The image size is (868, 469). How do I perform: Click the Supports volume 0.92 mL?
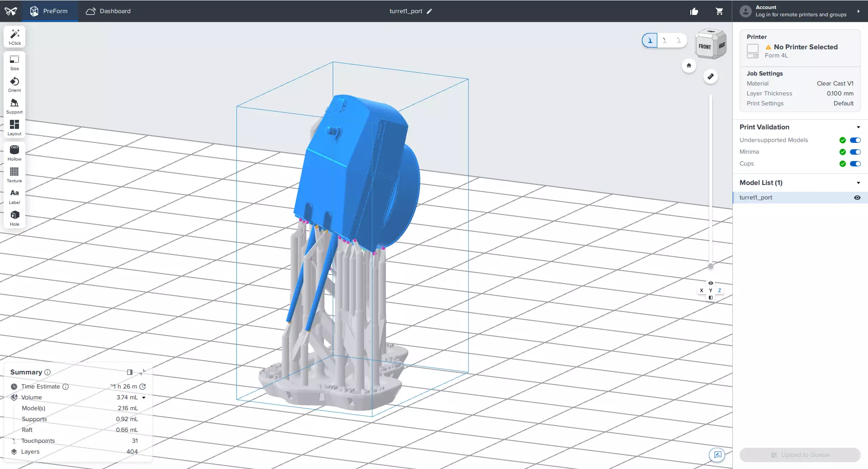pyautogui.click(x=127, y=419)
